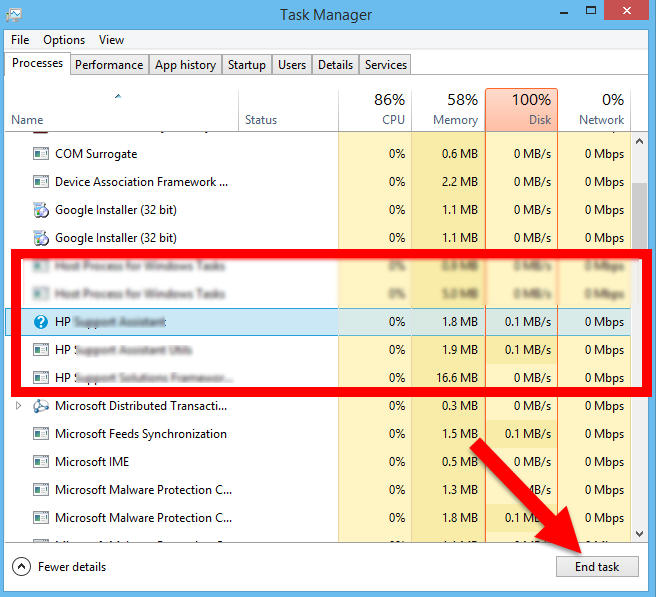Image resolution: width=656 pixels, height=597 pixels.
Task: Select the highlighted HP process row
Action: (318, 322)
